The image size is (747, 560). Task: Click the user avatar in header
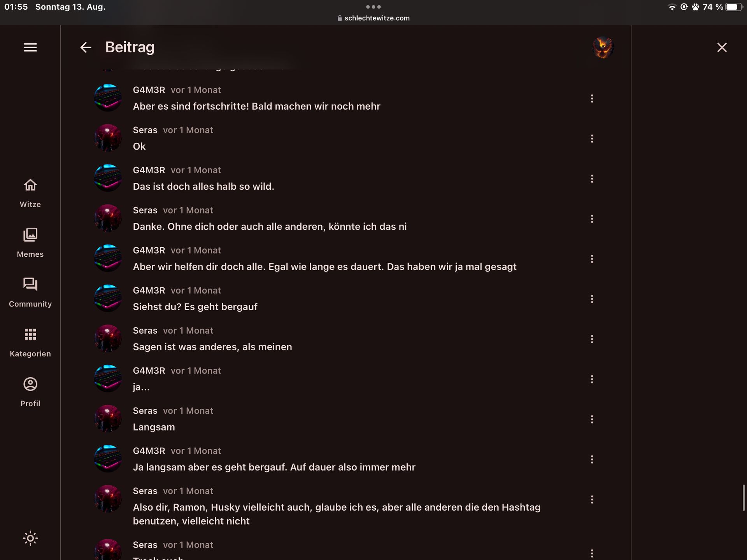tap(603, 47)
